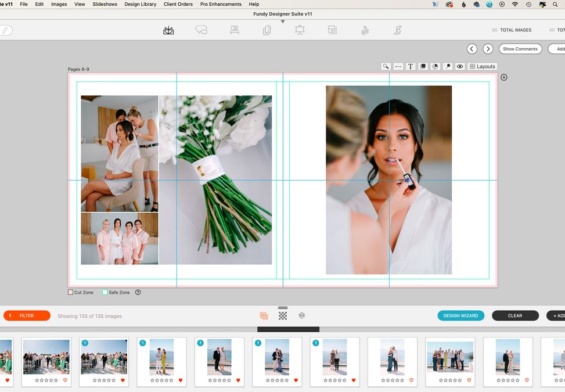Click the layered stack view icon
This screenshot has width=565, height=392.
[302, 316]
